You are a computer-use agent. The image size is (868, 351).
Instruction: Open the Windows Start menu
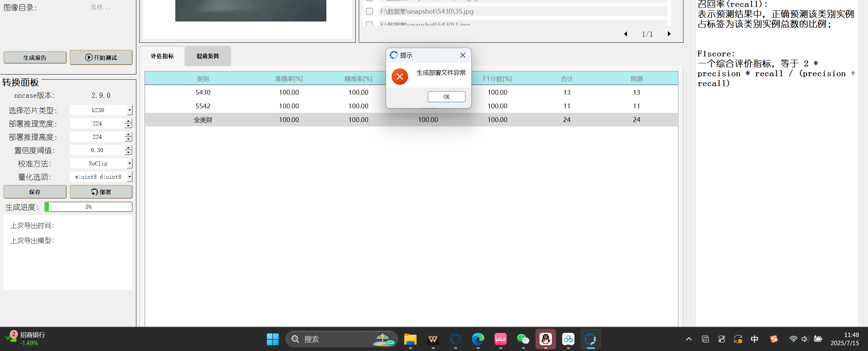coord(273,339)
